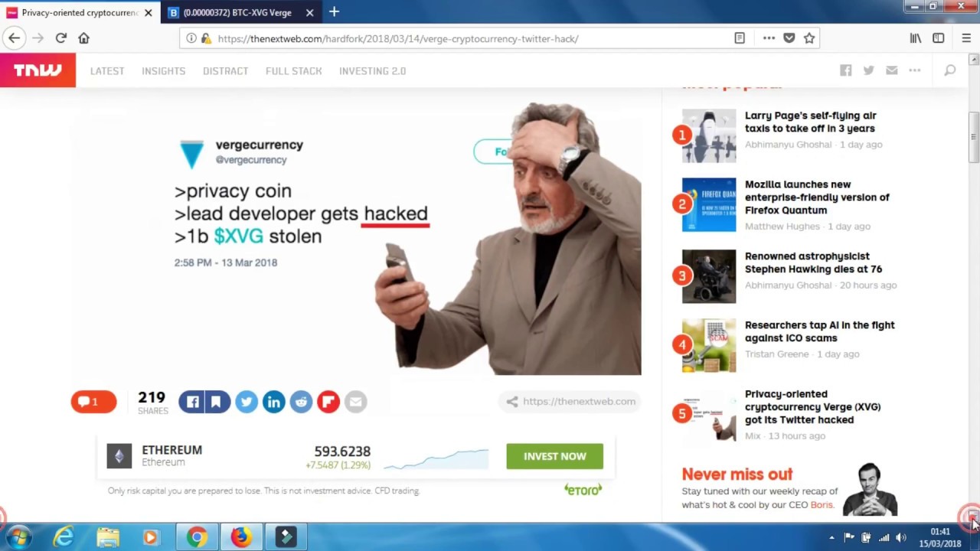This screenshot has height=551, width=980.
Task: Open the browser home page icon
Action: pyautogui.click(x=84, y=38)
